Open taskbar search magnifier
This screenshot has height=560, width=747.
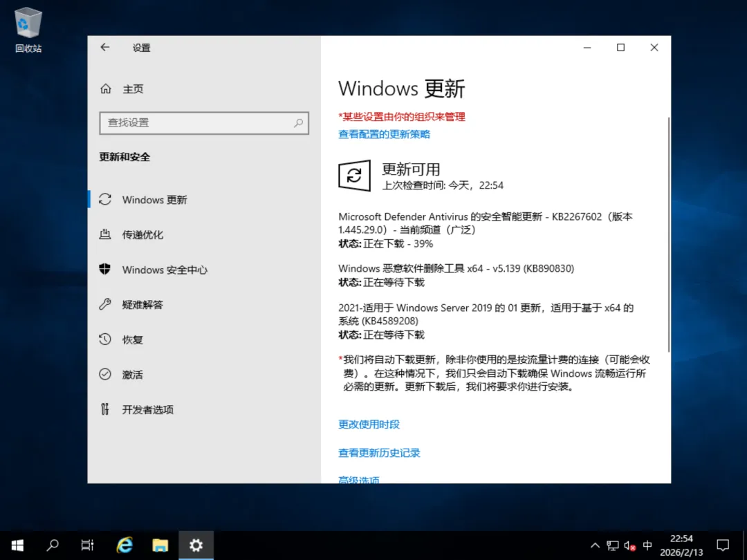53,545
